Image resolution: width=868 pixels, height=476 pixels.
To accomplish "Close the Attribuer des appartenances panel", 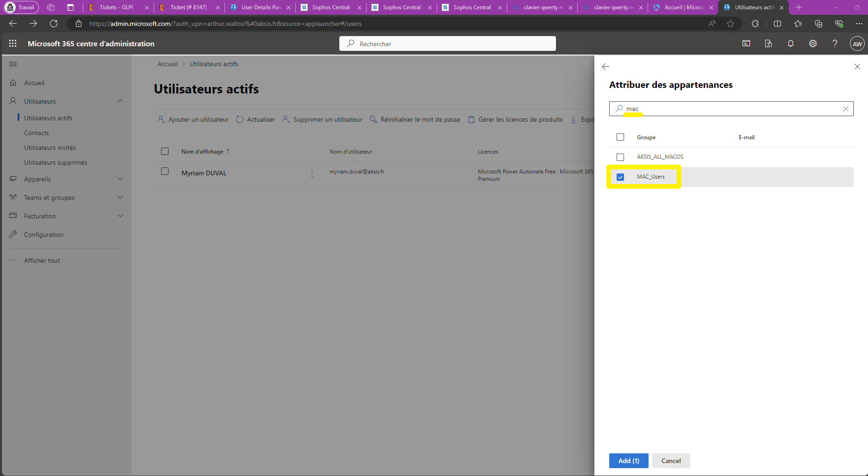I will [857, 67].
